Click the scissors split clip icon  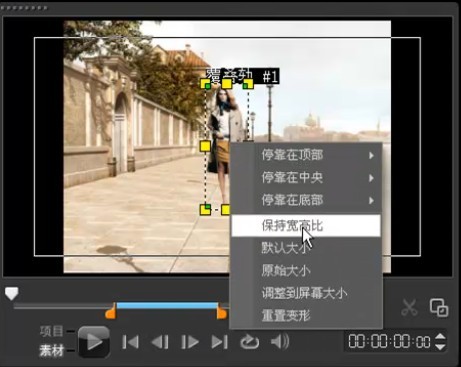[409, 307]
